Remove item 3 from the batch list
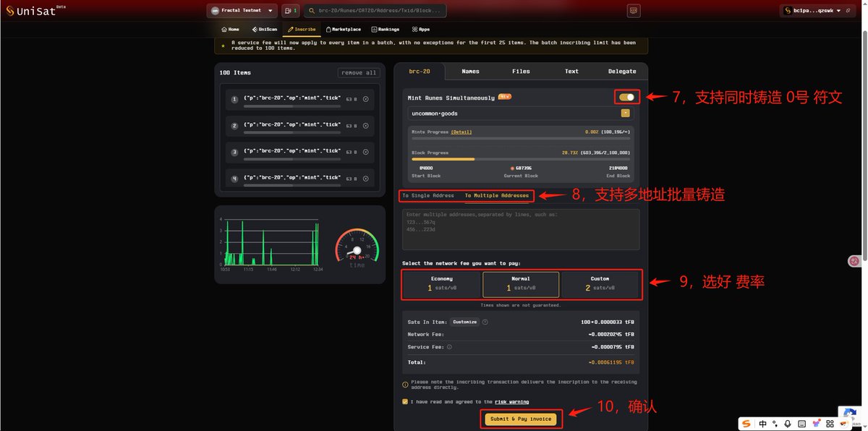868x431 pixels. tap(365, 153)
